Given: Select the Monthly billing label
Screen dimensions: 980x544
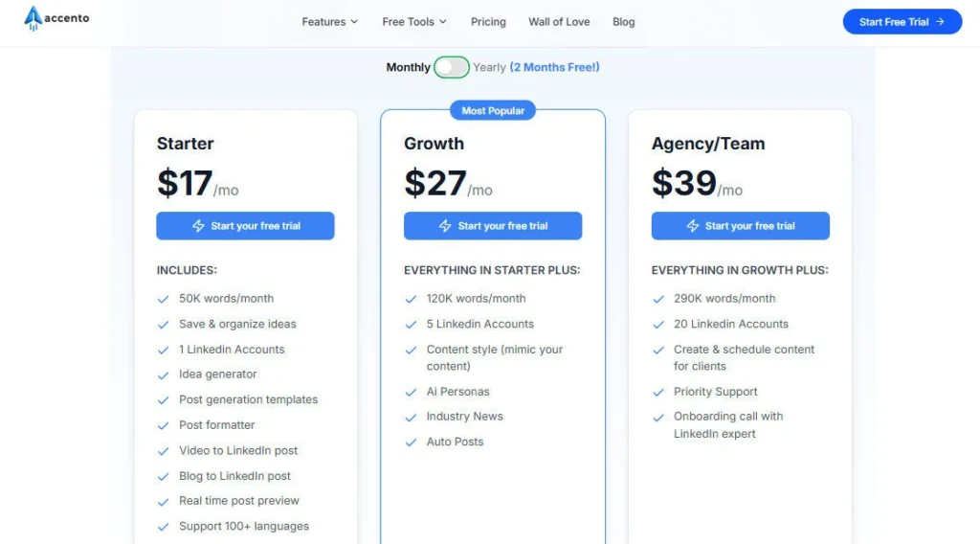Looking at the screenshot, I should (408, 67).
